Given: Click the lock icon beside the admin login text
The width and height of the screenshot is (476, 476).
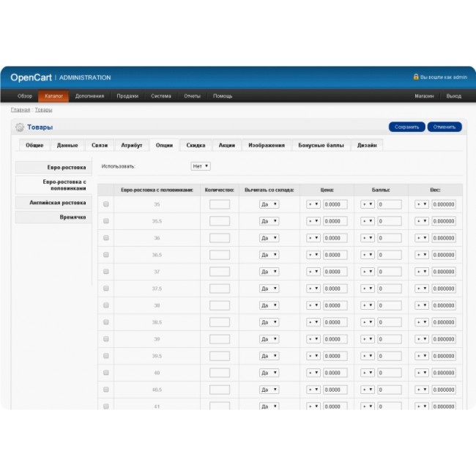Looking at the screenshot, I should (x=416, y=77).
